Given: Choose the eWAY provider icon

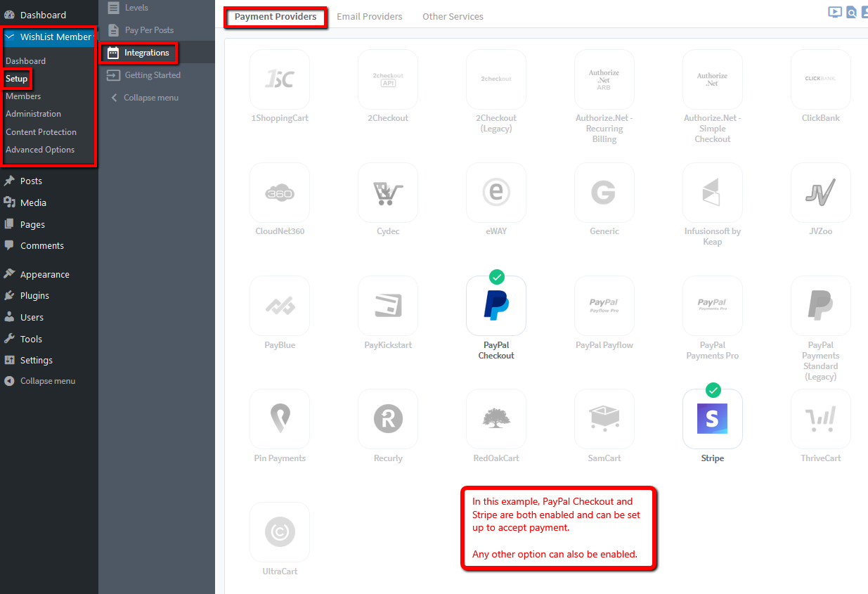Looking at the screenshot, I should click(496, 193).
